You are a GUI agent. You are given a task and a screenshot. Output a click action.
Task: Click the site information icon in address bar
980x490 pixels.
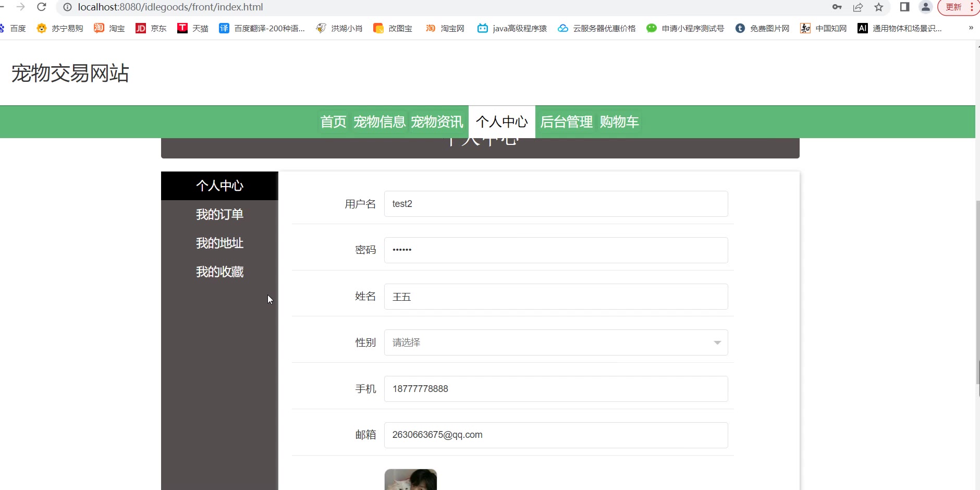pos(67,7)
